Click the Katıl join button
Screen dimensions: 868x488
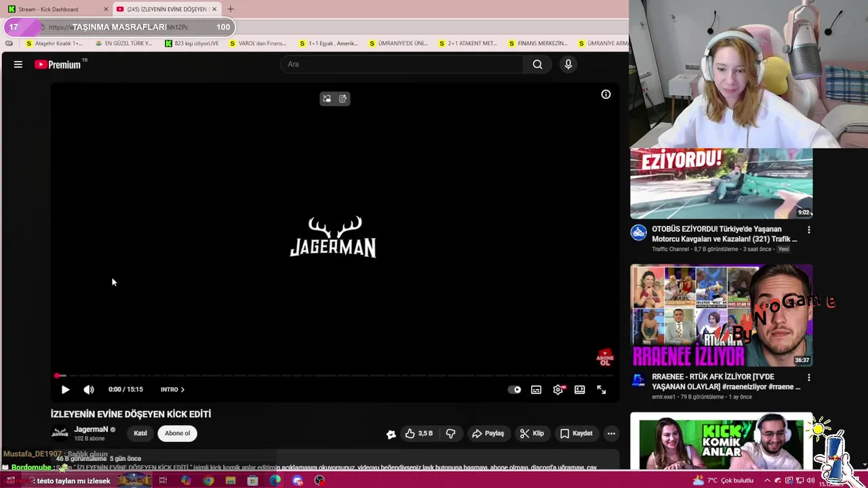click(x=140, y=434)
